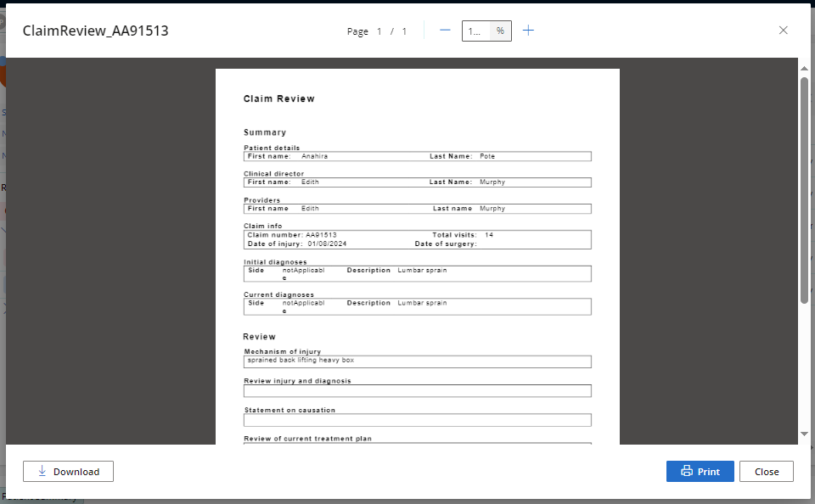Click Lumbar sprain under Initial diagnoses
The height and width of the screenshot is (504, 815).
coord(422,270)
